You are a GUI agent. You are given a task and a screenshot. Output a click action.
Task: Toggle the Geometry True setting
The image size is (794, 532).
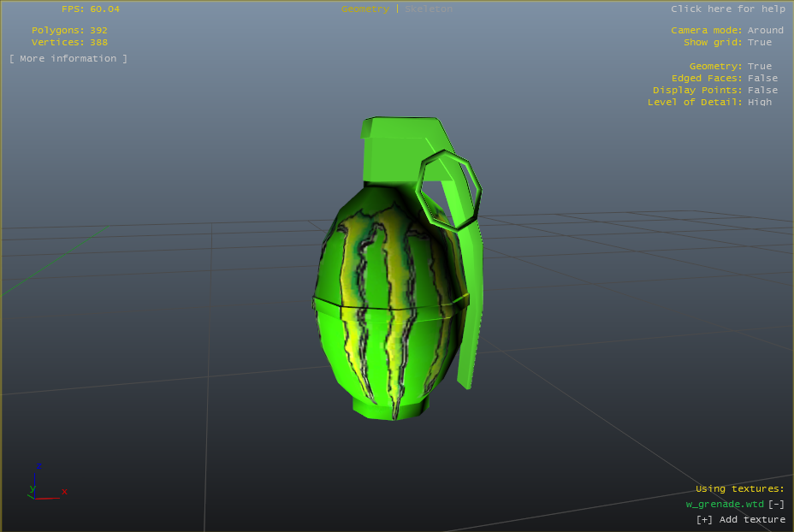tap(760, 67)
